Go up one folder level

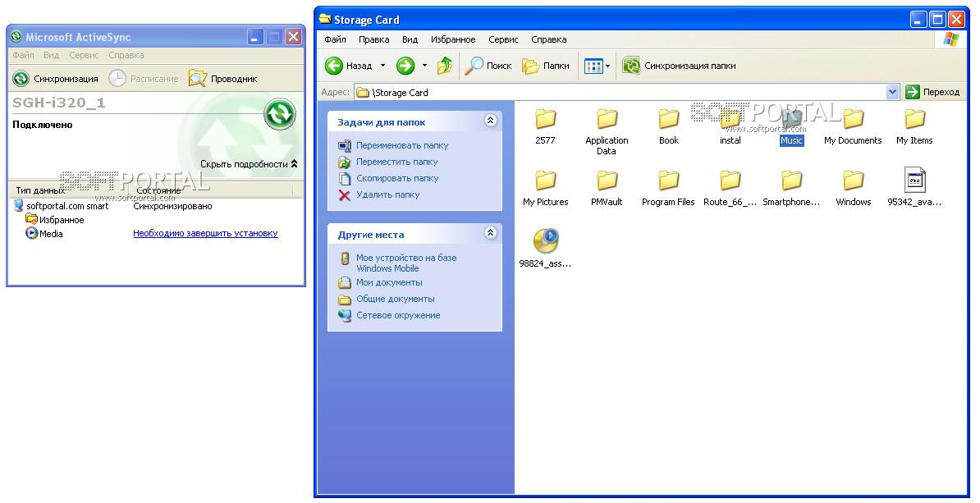[444, 66]
